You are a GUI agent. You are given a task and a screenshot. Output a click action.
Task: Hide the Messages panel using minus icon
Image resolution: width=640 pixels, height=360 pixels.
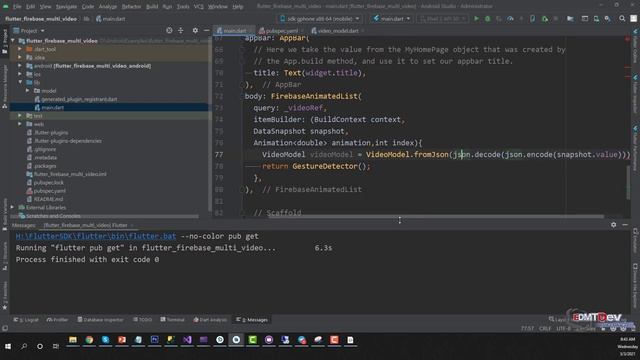625,225
